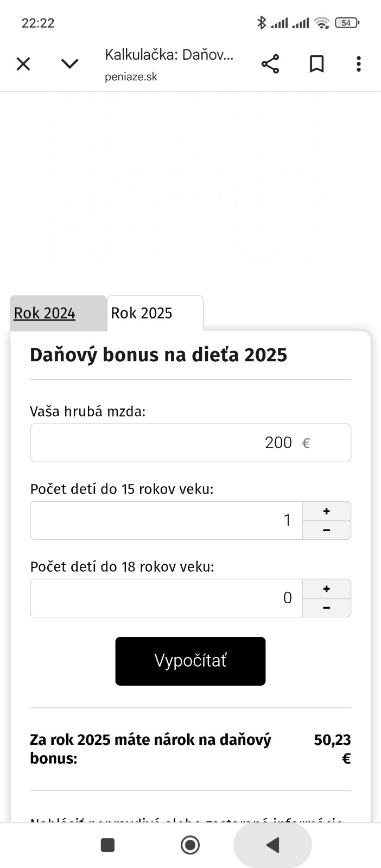Viewport: 381px width, 868px height.
Task: Open recent apps with square button
Action: tap(107, 845)
